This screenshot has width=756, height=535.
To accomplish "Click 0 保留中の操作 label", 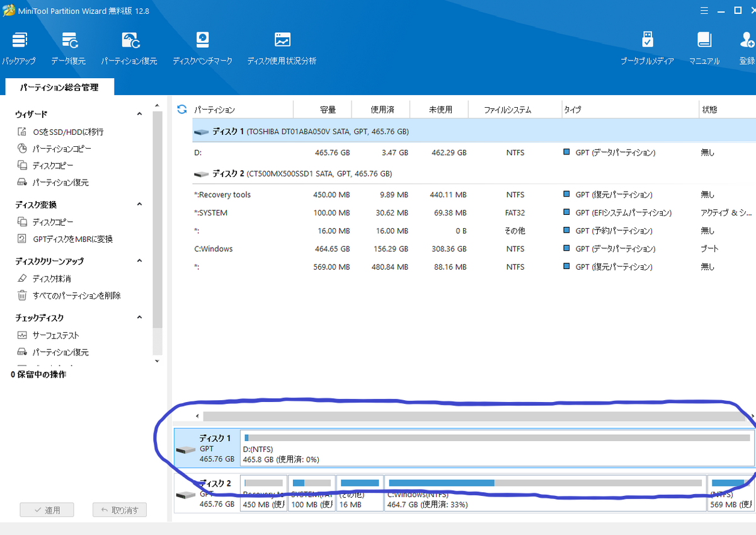I will (x=38, y=374).
